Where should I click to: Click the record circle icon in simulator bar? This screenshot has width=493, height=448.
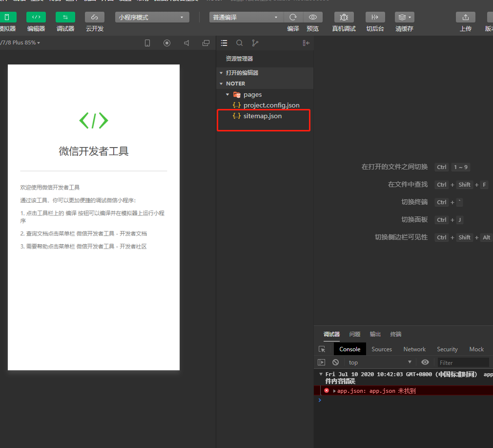(167, 43)
